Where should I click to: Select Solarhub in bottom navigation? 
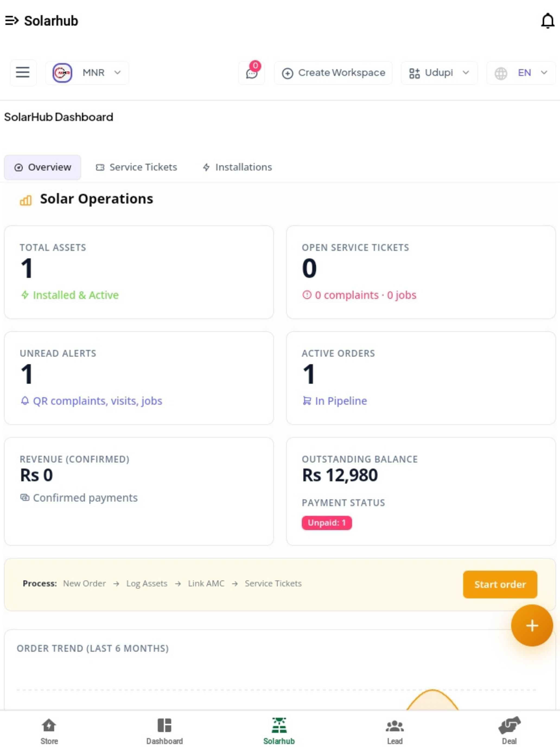tap(279, 731)
